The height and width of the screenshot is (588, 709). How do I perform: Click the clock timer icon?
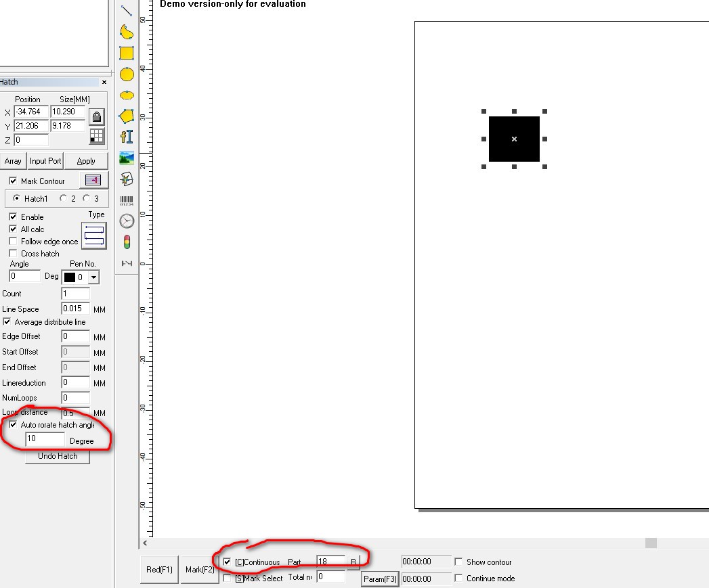[x=127, y=221]
